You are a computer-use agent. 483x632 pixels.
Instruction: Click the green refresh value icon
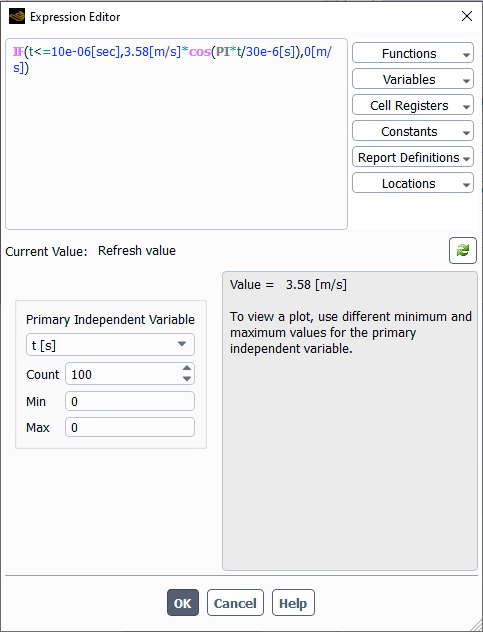[462, 251]
